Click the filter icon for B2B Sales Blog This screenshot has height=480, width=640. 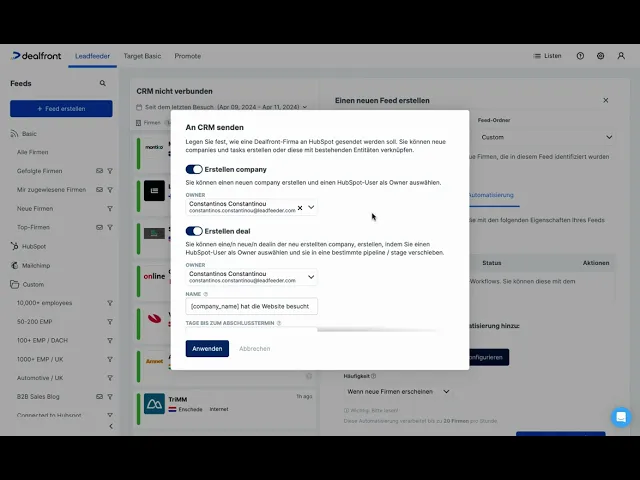(x=110, y=397)
